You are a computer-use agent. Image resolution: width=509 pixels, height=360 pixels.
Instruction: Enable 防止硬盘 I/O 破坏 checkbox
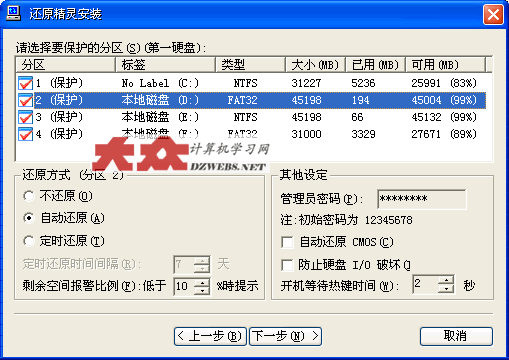[x=287, y=265]
